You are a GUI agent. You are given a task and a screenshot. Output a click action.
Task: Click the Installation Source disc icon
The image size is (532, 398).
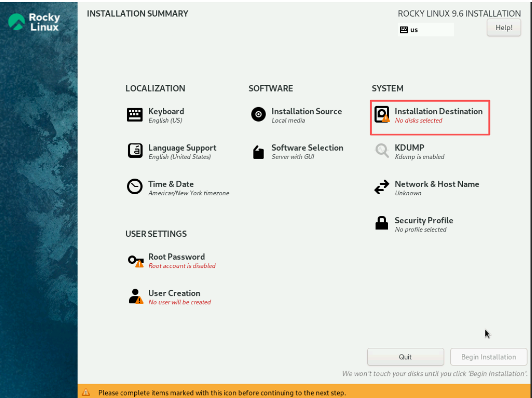(x=258, y=115)
